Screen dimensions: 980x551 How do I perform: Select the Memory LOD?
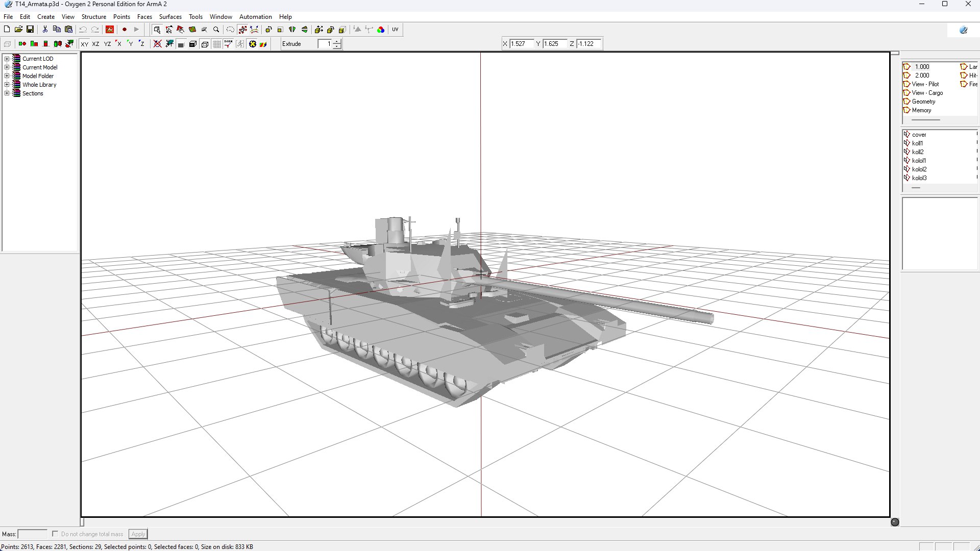(x=921, y=110)
